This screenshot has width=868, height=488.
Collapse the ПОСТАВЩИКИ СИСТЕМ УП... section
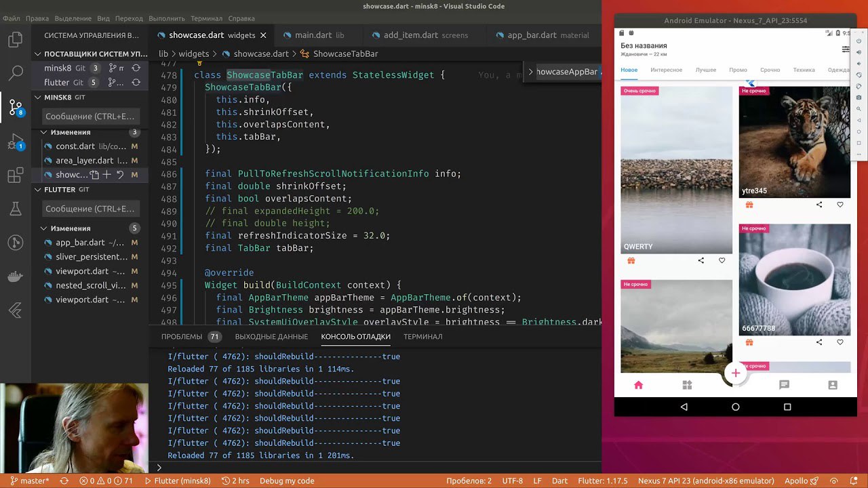[39, 54]
